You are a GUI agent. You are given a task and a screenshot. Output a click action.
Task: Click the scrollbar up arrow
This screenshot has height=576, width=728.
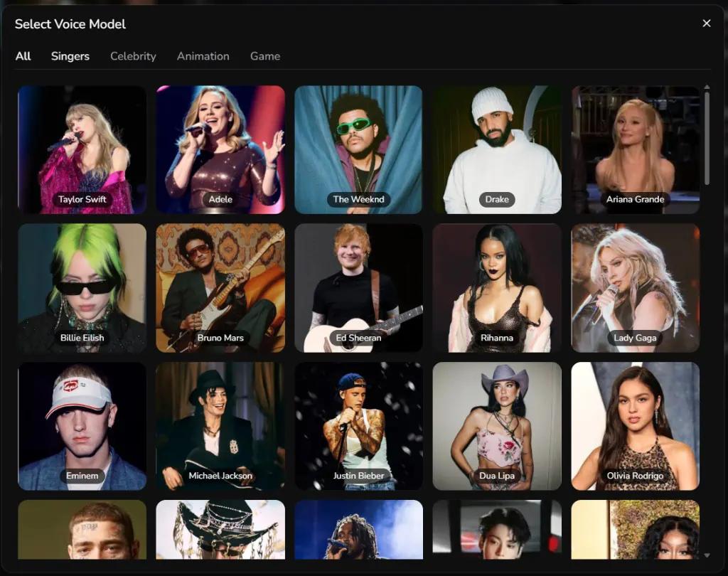pos(707,87)
